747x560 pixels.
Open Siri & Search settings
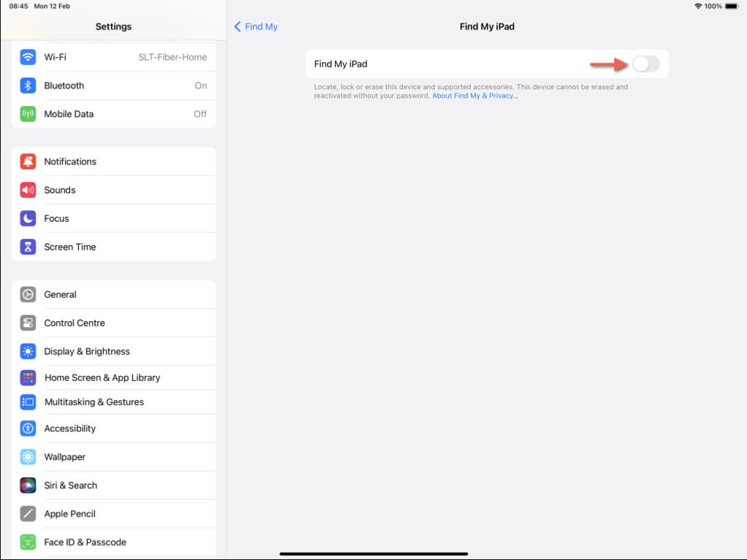pos(113,486)
